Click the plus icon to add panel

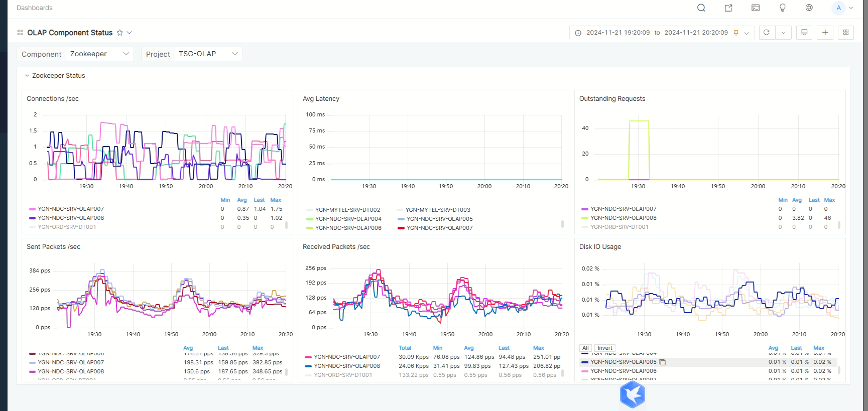coord(825,33)
